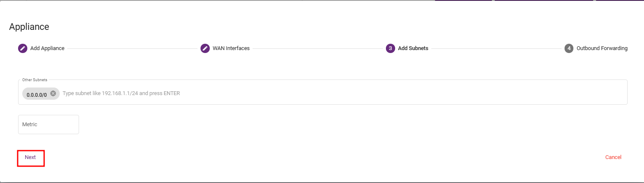Click the step 3 circle icon
The width and height of the screenshot is (644, 183).
(391, 48)
